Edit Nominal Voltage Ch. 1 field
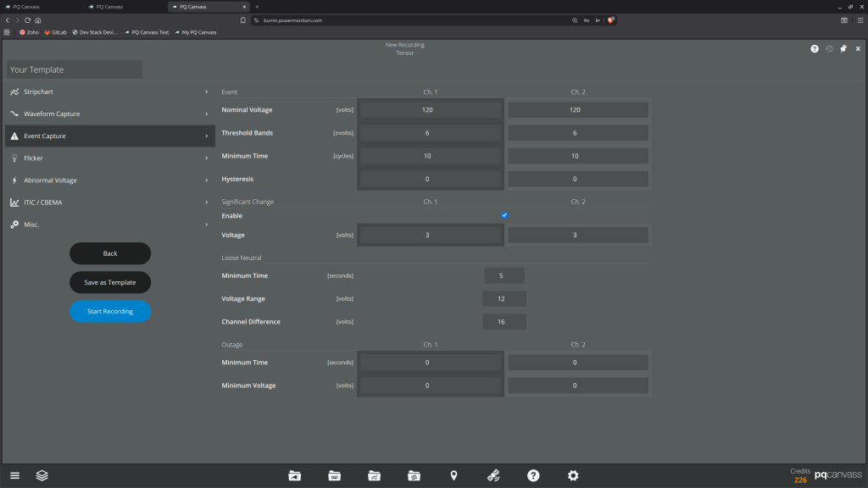This screenshot has width=868, height=488. (x=431, y=110)
